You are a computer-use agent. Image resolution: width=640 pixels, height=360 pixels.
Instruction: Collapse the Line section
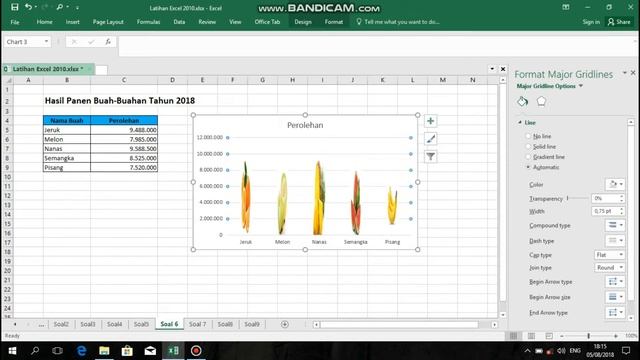520,122
